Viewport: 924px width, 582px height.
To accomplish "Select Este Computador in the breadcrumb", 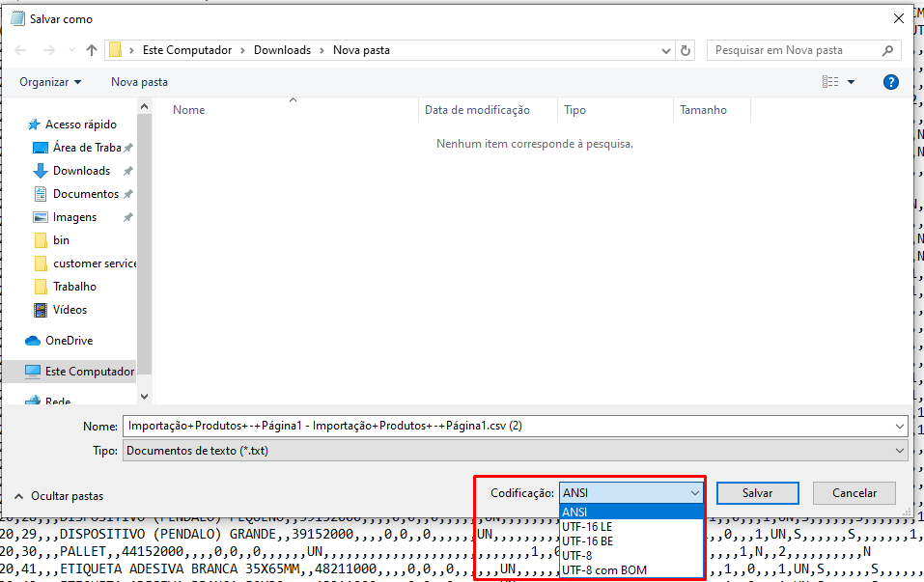I will [187, 50].
